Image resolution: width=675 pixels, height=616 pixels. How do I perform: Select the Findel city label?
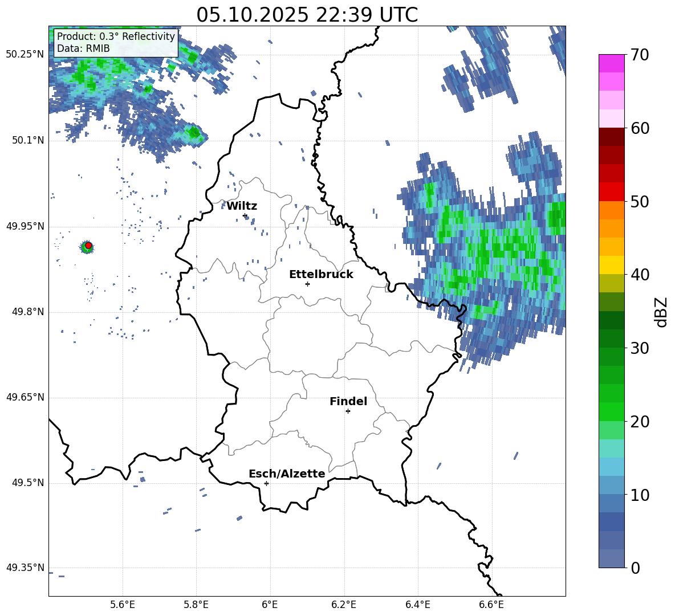[348, 401]
